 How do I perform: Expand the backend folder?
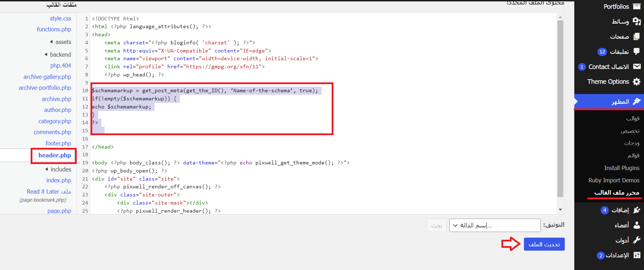[x=58, y=55]
